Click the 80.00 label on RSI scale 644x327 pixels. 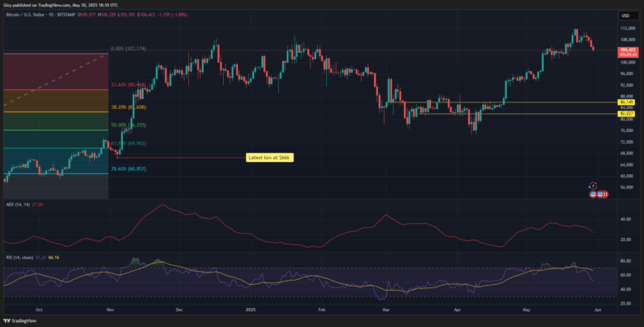pos(626,261)
